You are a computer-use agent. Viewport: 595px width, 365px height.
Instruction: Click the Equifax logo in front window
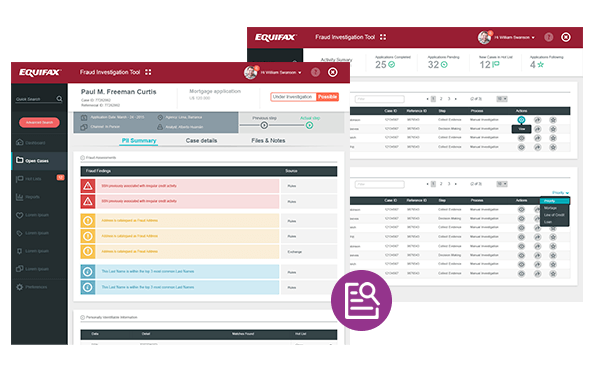click(x=40, y=72)
